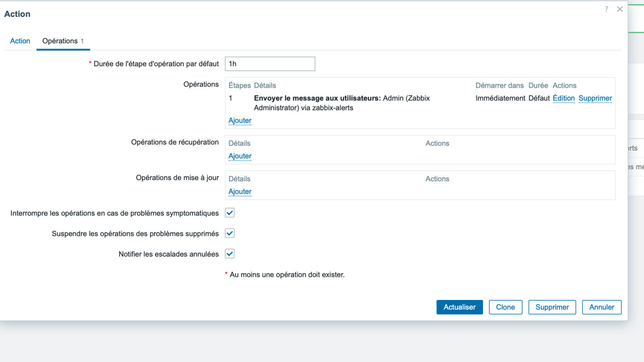The width and height of the screenshot is (644, 362).
Task: Click the Clone button
Action: [x=505, y=307]
